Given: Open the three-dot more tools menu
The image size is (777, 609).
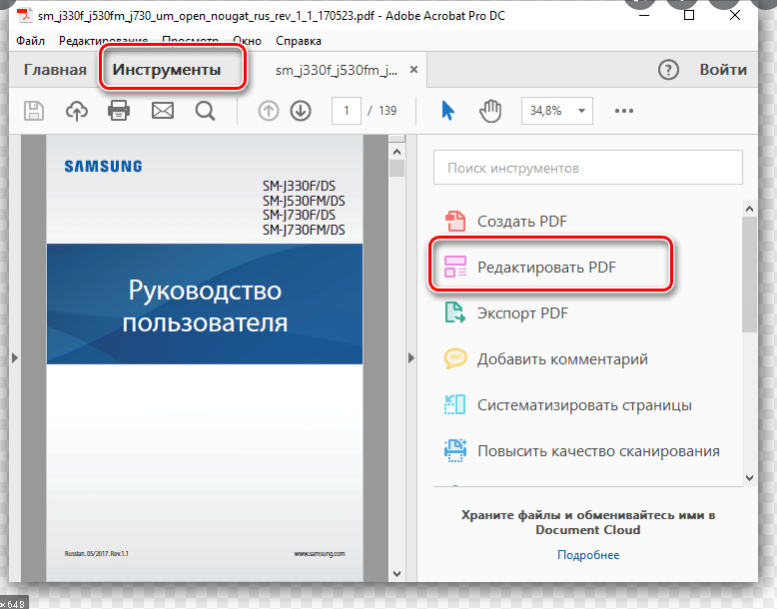Looking at the screenshot, I should pyautogui.click(x=624, y=111).
